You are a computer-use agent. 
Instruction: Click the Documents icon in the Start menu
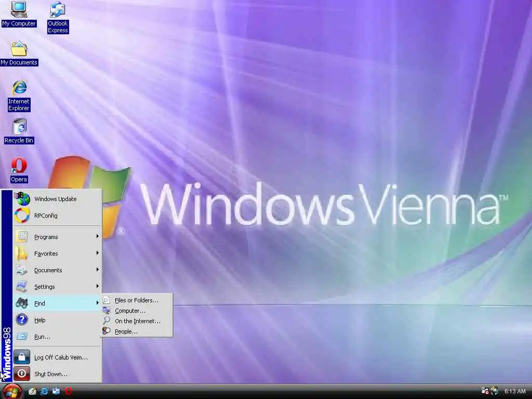(x=22, y=270)
